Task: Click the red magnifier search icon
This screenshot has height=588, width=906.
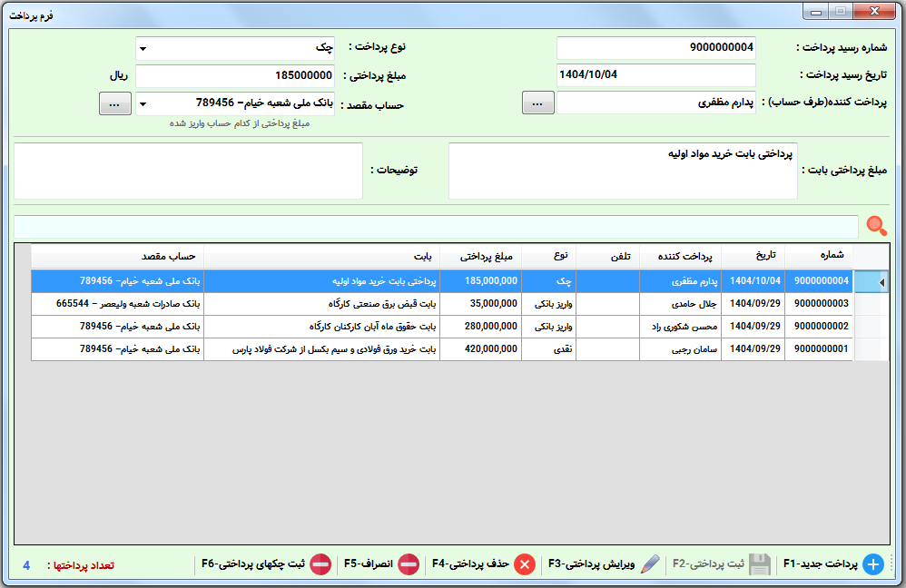Action: [x=877, y=226]
